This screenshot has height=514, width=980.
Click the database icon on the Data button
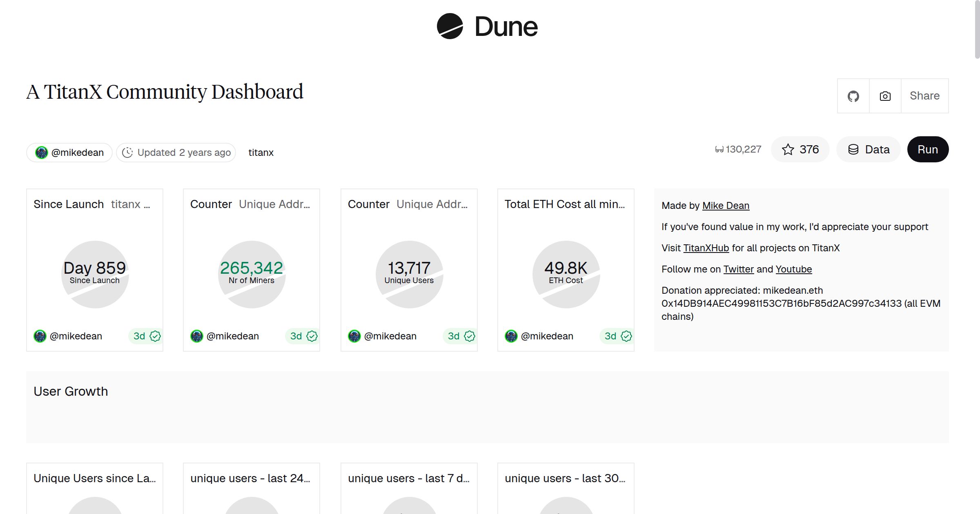853,149
